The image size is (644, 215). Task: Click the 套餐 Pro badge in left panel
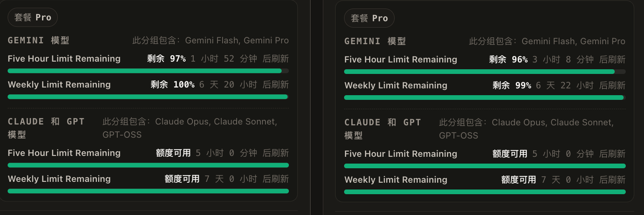pyautogui.click(x=33, y=17)
